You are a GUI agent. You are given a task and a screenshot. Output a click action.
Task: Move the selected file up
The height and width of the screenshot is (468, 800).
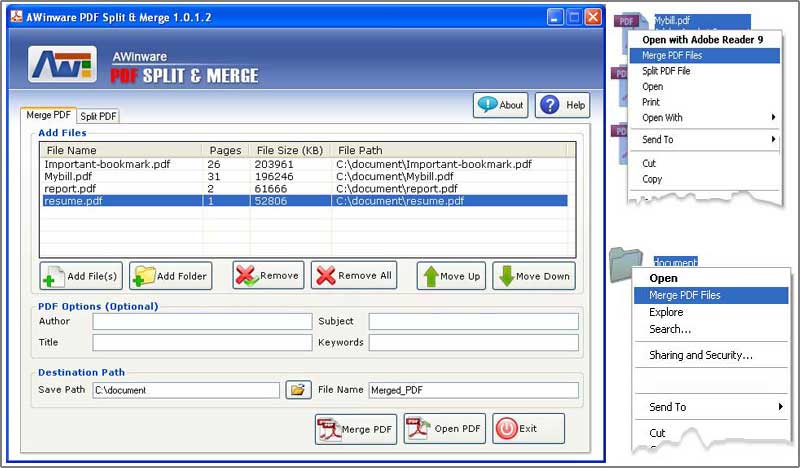pos(450,276)
